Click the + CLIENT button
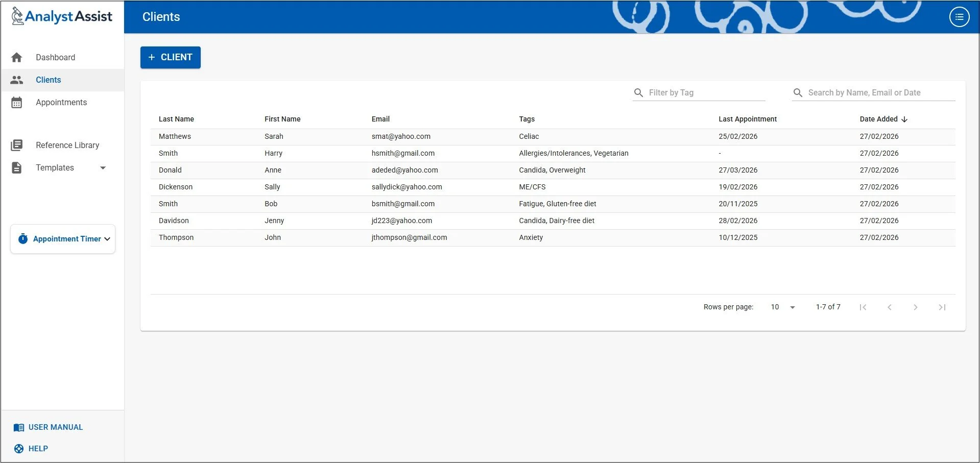The image size is (980, 463). point(170,57)
